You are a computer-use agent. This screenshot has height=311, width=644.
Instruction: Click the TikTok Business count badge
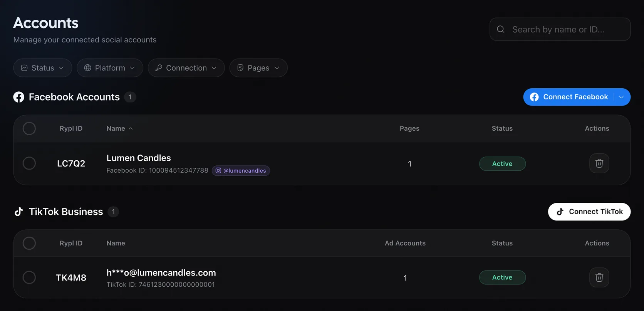pos(113,212)
